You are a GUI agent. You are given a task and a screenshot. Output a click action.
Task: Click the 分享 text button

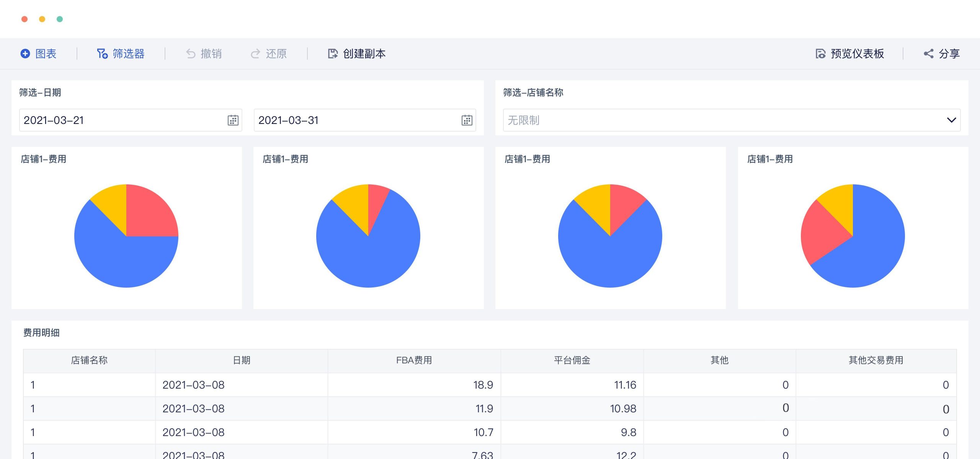coord(949,54)
